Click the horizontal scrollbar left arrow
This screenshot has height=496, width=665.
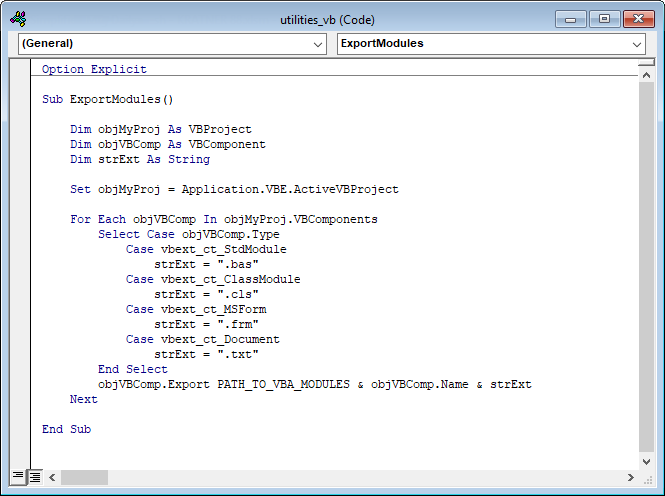(52, 477)
